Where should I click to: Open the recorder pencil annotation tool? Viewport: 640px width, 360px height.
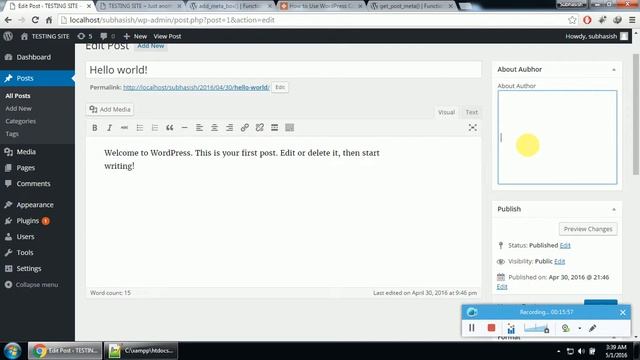[x=593, y=328]
